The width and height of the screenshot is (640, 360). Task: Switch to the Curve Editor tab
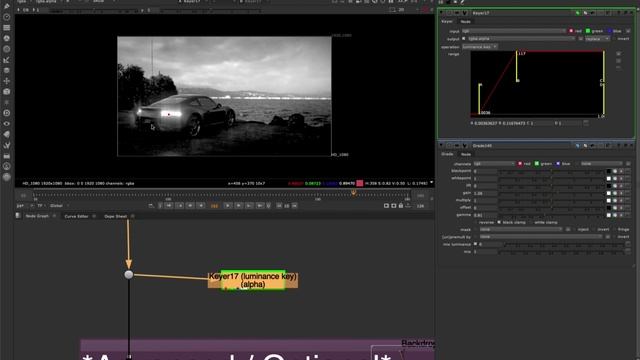[76, 216]
